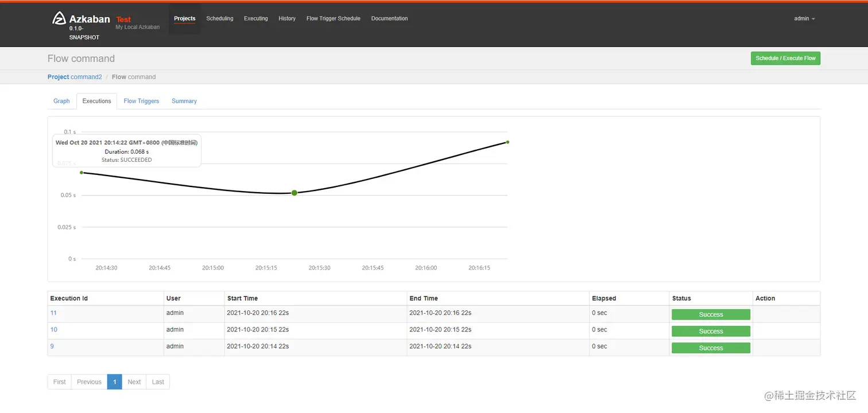Viewport: 868px width, 413px height.
Task: Click the Test instance label in header
Action: [123, 20]
